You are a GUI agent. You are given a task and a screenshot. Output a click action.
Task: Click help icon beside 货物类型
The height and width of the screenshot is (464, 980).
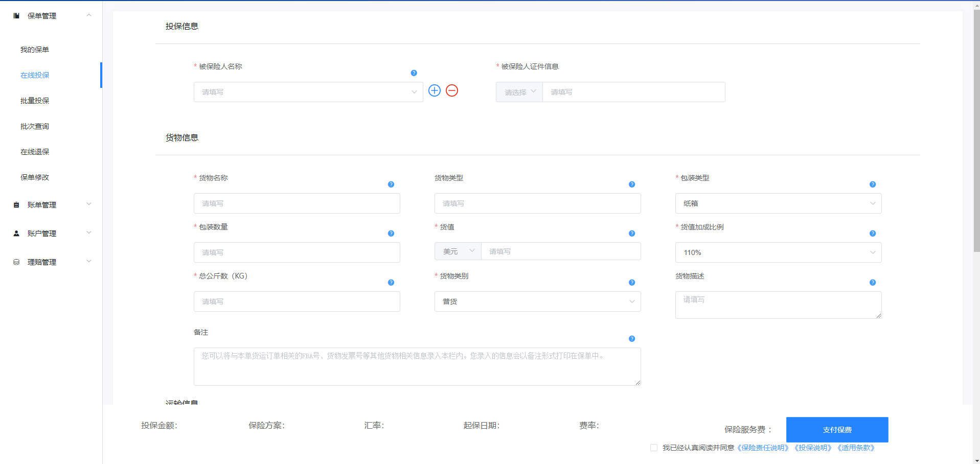click(x=632, y=184)
